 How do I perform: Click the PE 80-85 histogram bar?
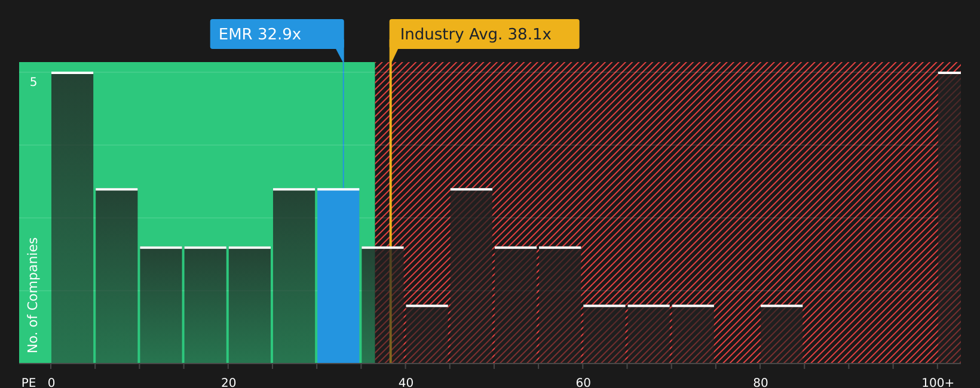(x=782, y=334)
